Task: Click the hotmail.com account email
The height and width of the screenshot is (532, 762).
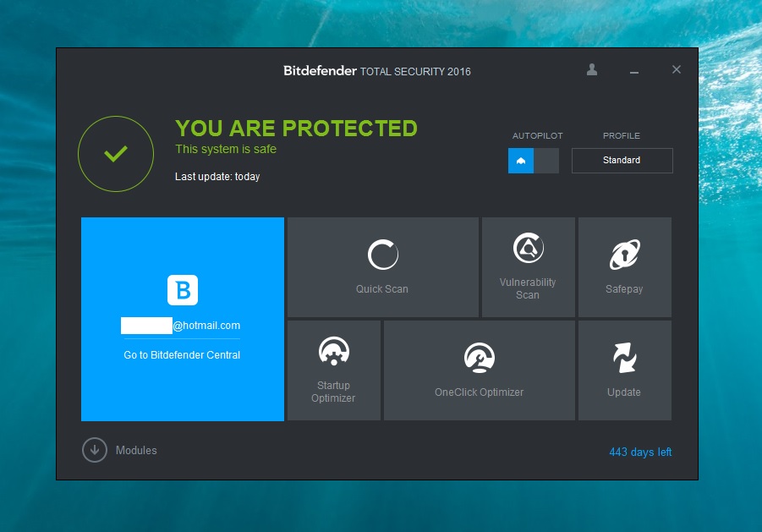Action: 180,326
